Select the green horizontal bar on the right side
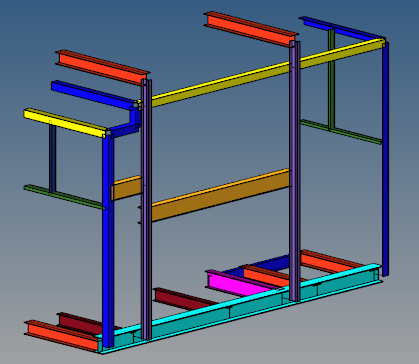This screenshot has height=364, width=419. click(341, 132)
